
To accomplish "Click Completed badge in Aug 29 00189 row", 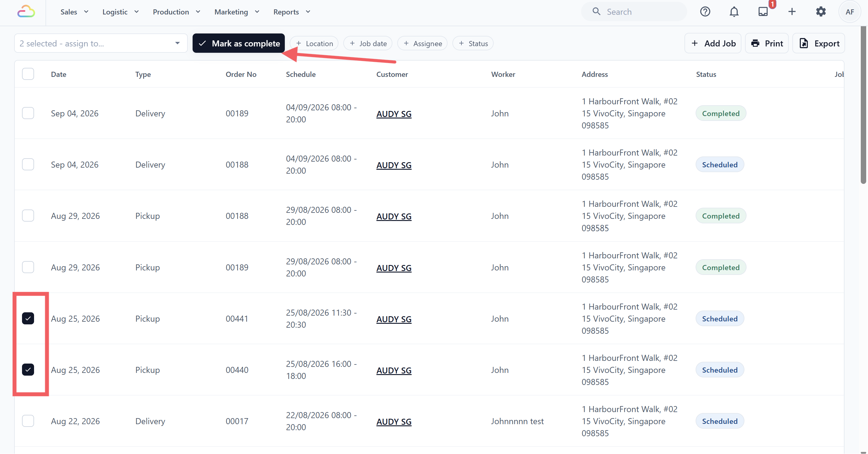I will (x=721, y=267).
